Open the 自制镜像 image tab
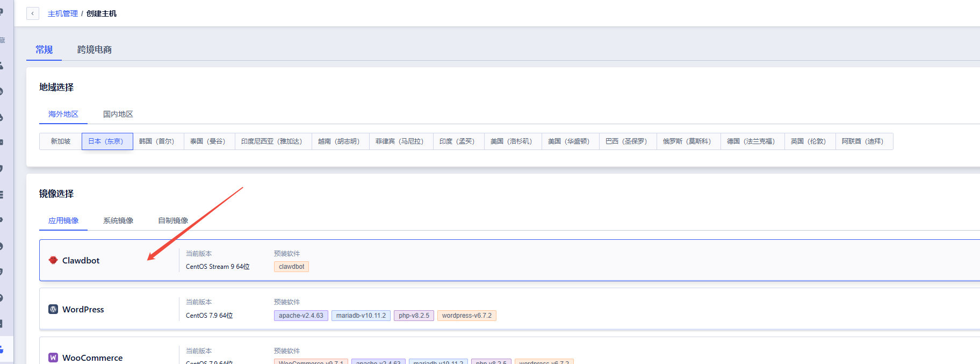The image size is (980, 364). (x=173, y=220)
